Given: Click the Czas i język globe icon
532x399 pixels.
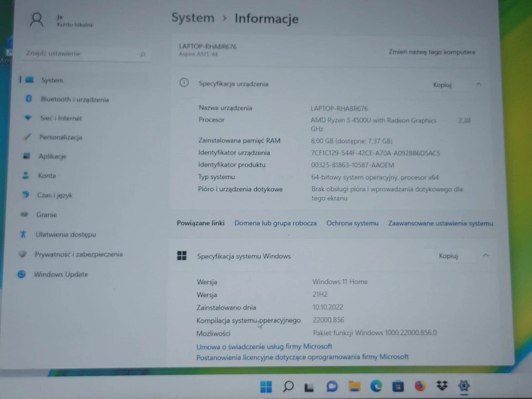Looking at the screenshot, I should click(25, 195).
